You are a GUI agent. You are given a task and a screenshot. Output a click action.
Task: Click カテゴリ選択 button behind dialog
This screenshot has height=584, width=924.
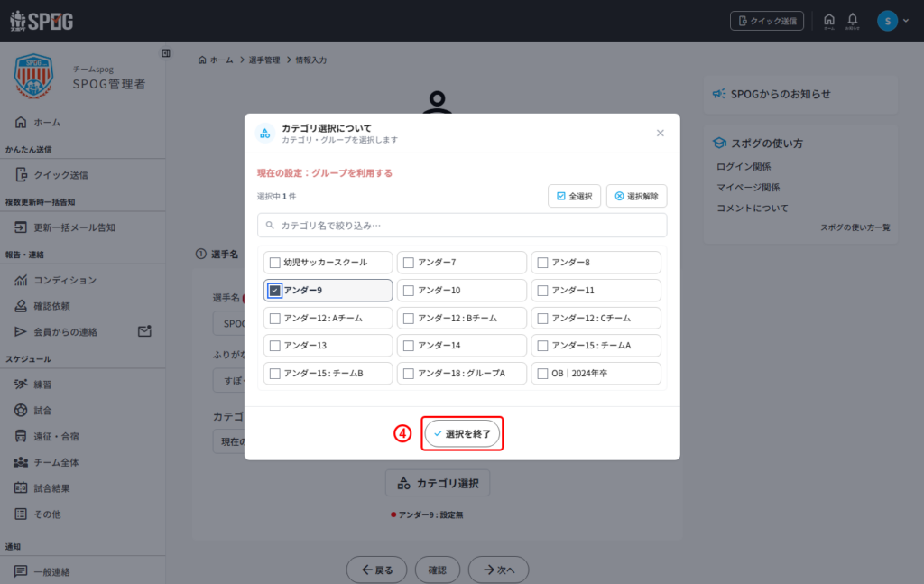tap(438, 483)
